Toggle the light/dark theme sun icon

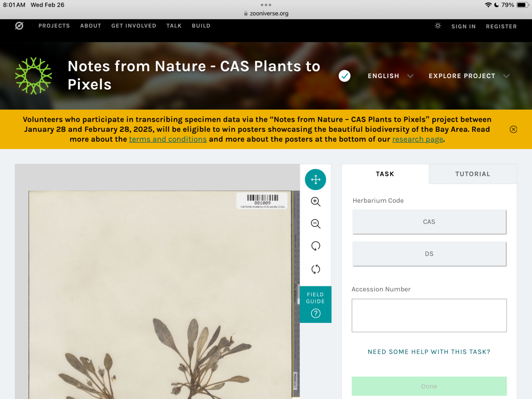click(x=438, y=26)
